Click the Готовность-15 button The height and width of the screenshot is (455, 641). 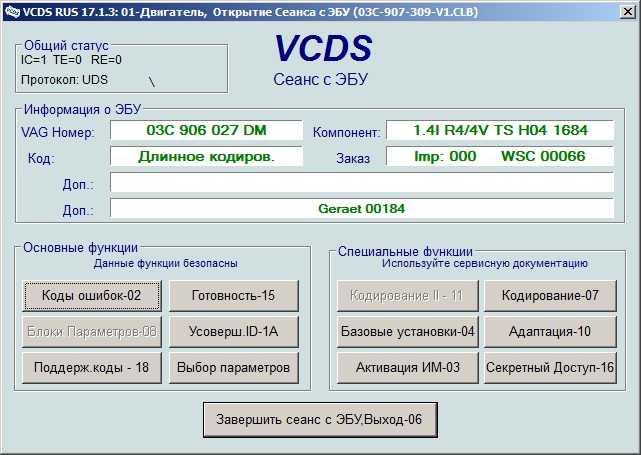pyautogui.click(x=234, y=296)
